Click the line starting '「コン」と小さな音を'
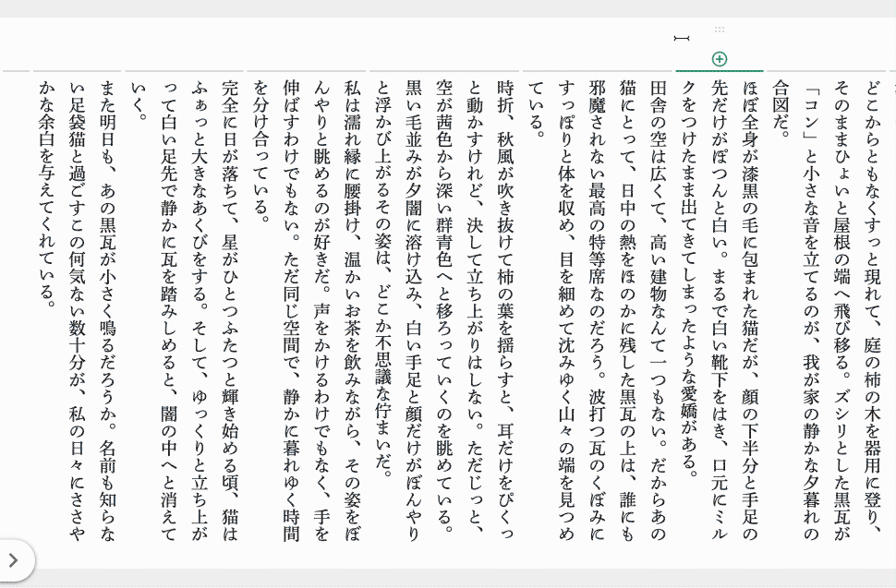The image size is (896, 588). (811, 311)
